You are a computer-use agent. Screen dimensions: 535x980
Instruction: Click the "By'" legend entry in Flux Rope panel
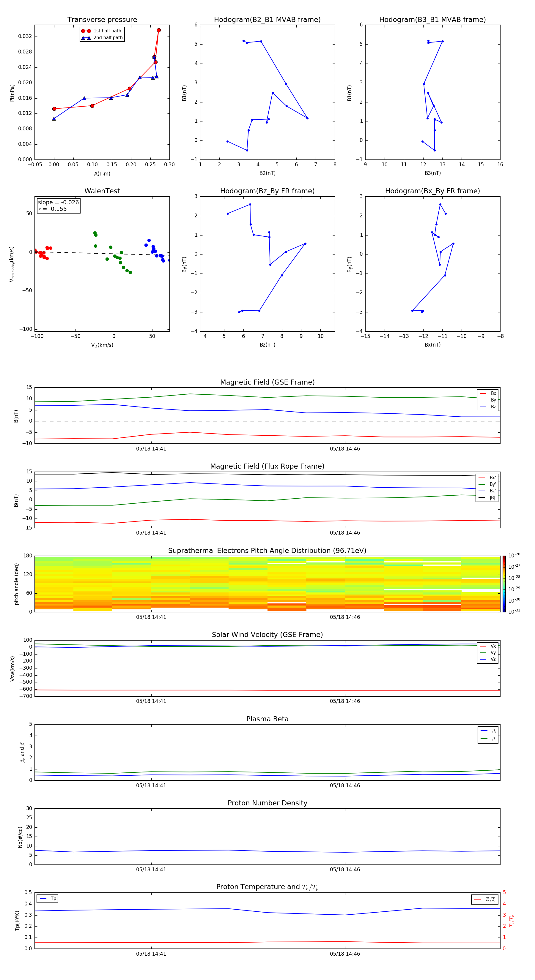click(487, 484)
